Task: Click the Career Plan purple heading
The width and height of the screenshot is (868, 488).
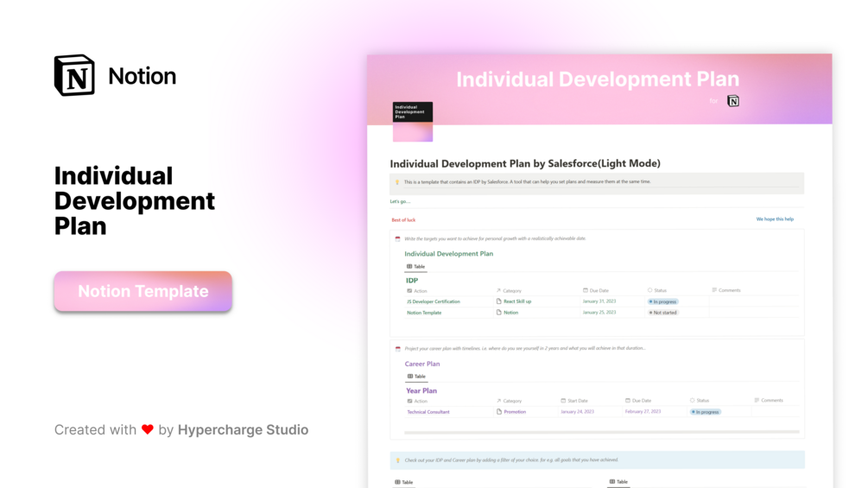Action: pos(421,364)
